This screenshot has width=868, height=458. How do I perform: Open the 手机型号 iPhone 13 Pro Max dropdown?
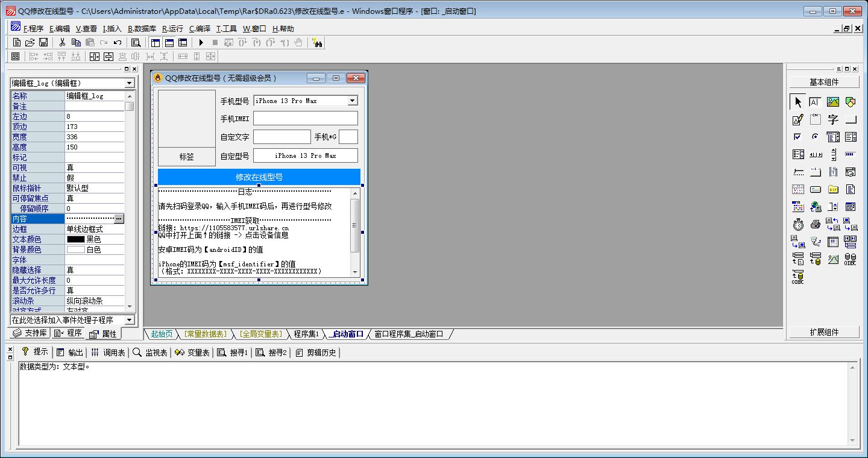[x=353, y=101]
